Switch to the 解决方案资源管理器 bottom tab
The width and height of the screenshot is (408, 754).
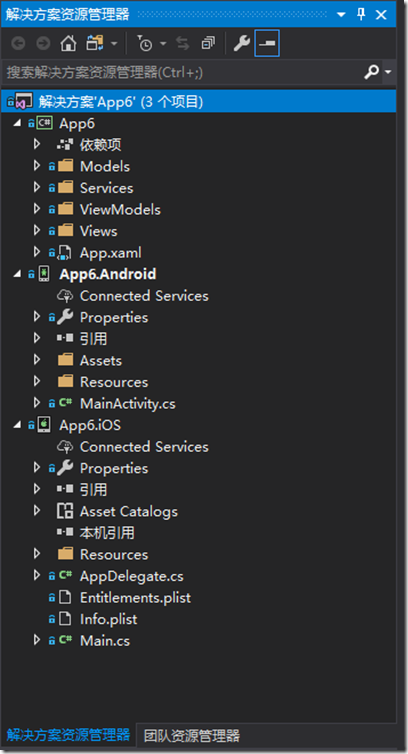pos(68,734)
